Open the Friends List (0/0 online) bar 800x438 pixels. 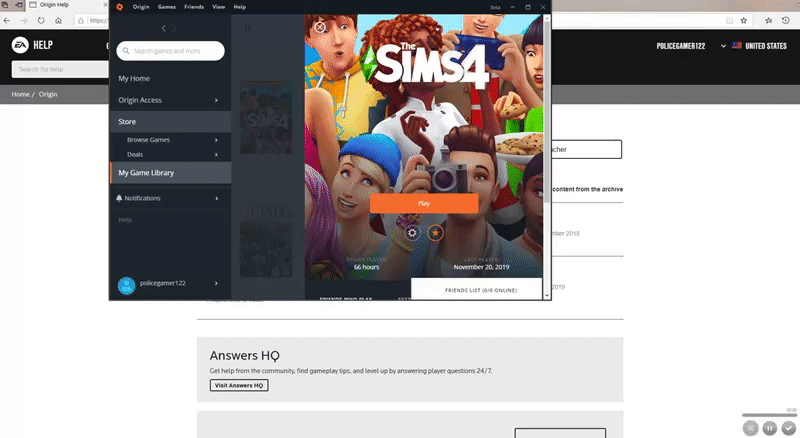click(477, 289)
